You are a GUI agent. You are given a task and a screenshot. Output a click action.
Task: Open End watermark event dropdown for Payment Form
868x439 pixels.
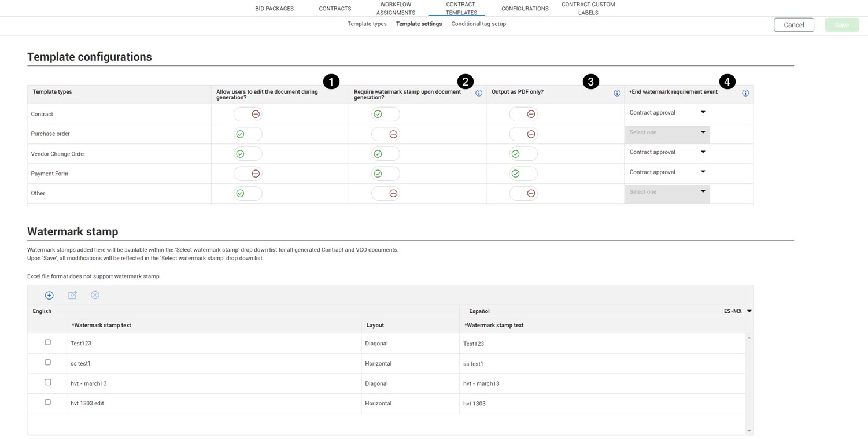(x=667, y=172)
